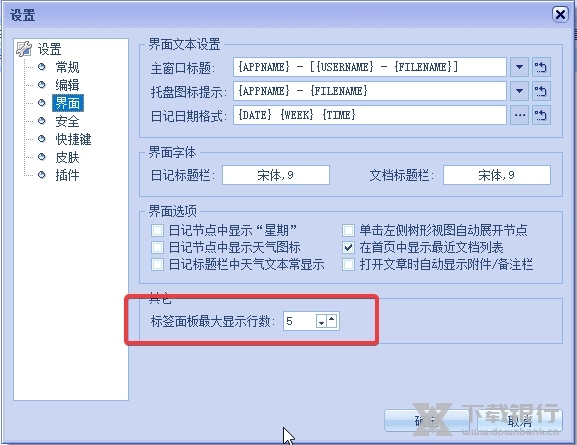
Task: Enable auto-expand nodes (自动展开节点) on single click in tree view
Action: [348, 231]
